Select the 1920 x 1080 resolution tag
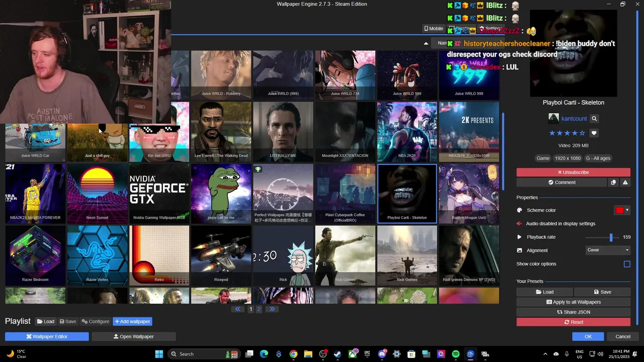The width and height of the screenshot is (644, 362). pos(568,158)
